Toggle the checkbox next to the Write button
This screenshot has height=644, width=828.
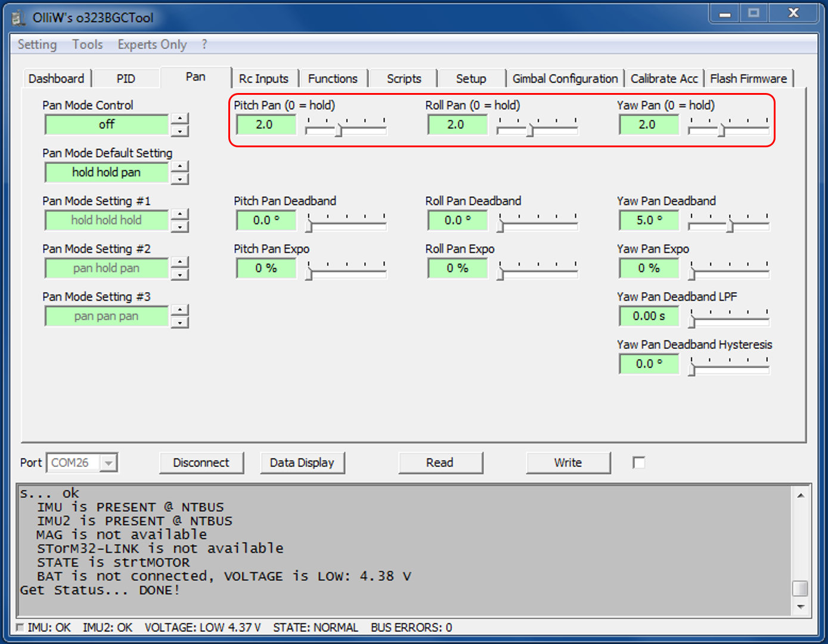(638, 463)
